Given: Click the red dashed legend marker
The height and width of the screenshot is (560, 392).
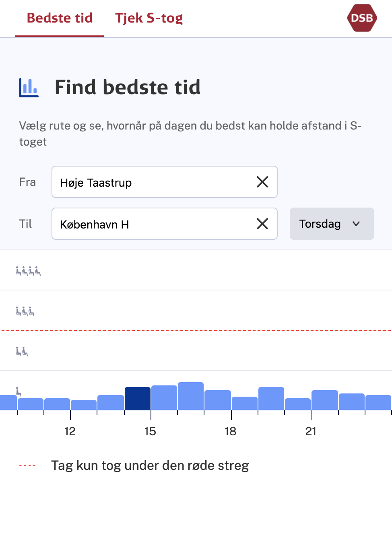Looking at the screenshot, I should 27,465.
